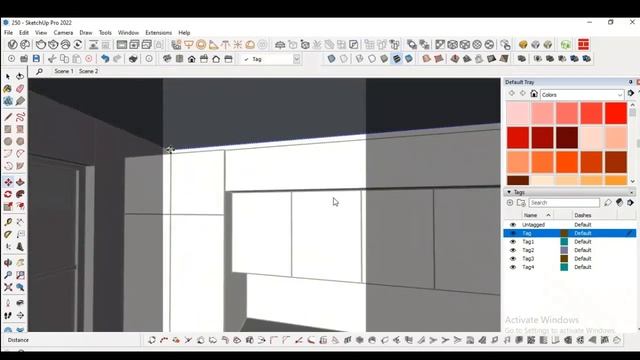Switch to the Scene 2 tab
The image size is (640, 360).
pos(88,71)
